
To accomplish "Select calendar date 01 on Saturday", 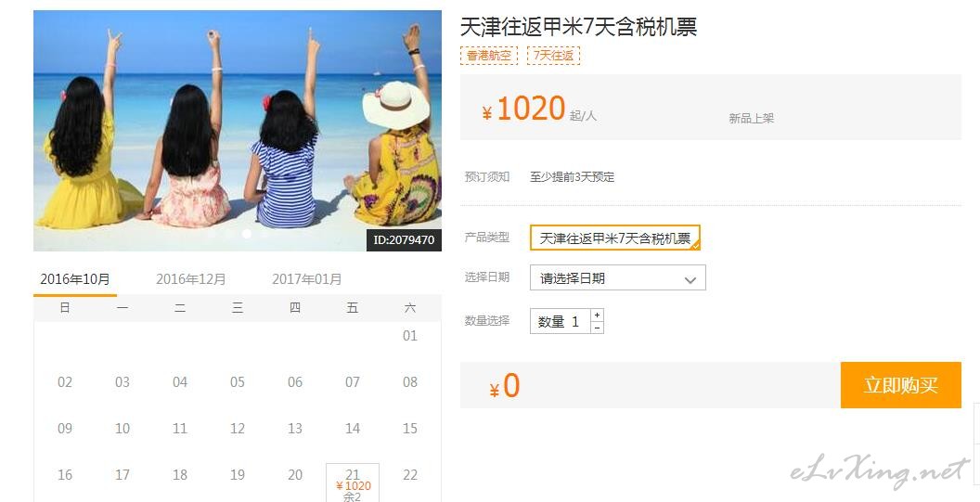I will (410, 336).
